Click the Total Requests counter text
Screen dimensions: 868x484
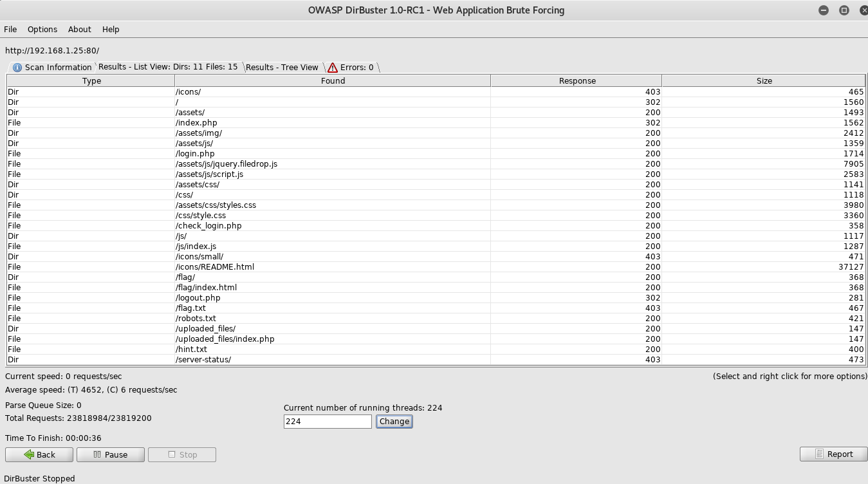(x=78, y=418)
